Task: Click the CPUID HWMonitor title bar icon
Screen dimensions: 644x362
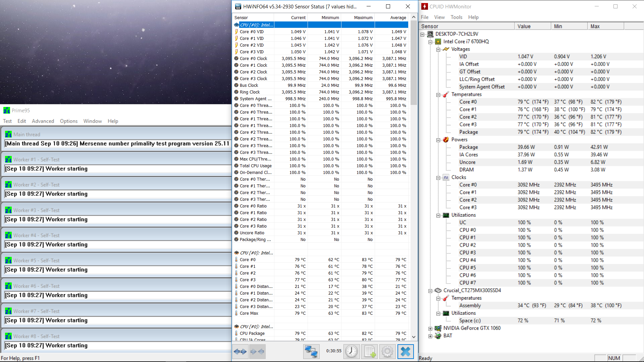Action: click(425, 6)
